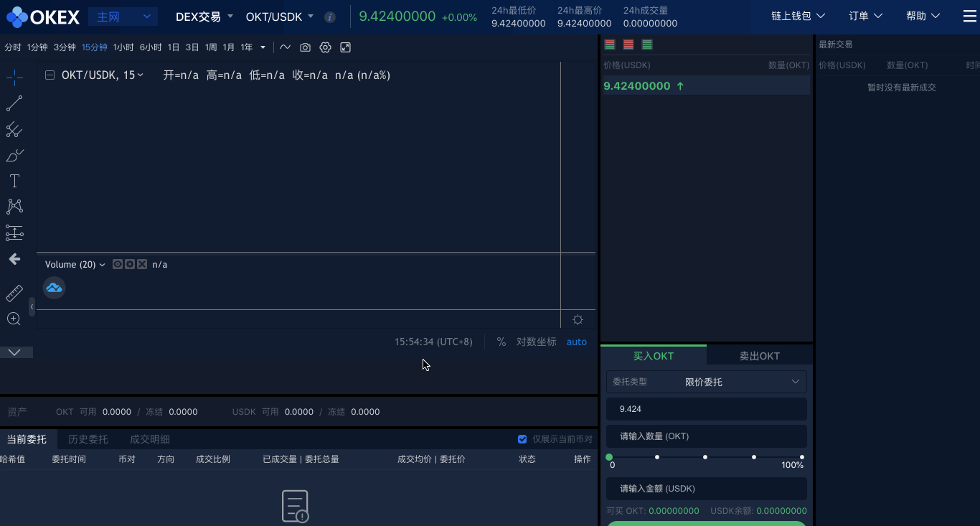Open the 限价委托 order type dropdown
980x526 pixels.
707,382
